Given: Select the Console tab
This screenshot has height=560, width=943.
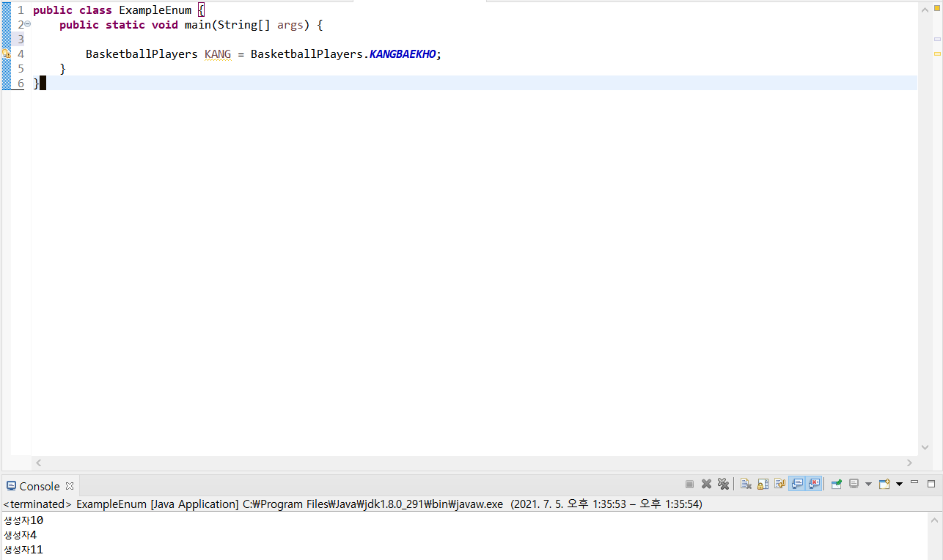Looking at the screenshot, I should pos(40,486).
